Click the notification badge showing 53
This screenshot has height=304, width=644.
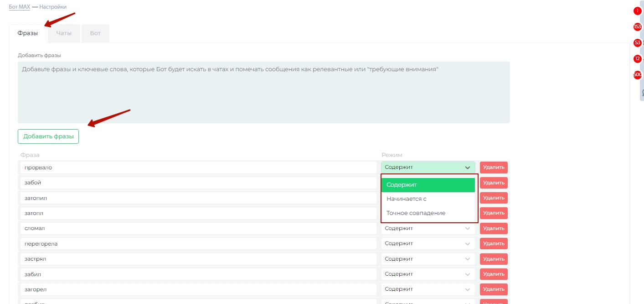[x=637, y=43]
